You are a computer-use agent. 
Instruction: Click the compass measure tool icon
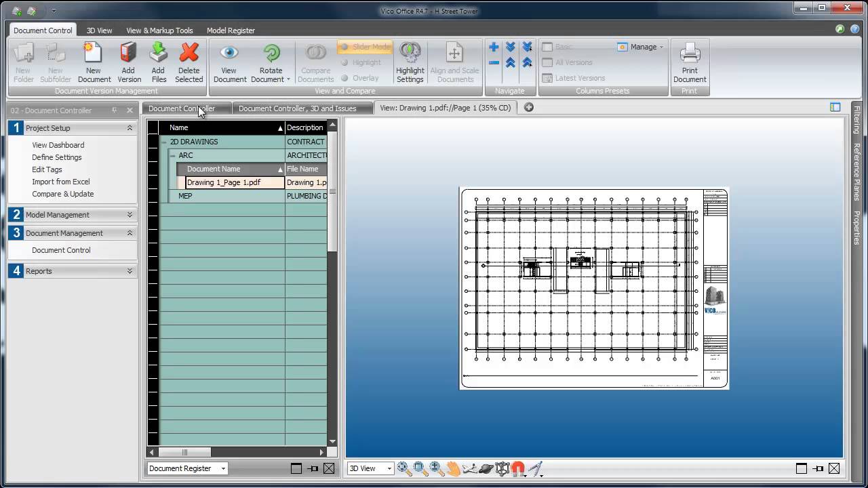[536, 468]
